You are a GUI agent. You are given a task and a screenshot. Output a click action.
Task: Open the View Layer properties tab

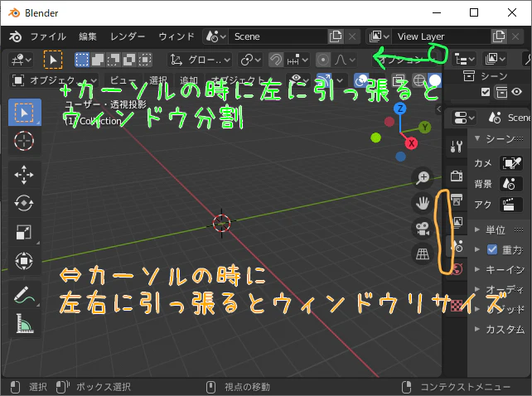[x=457, y=222]
